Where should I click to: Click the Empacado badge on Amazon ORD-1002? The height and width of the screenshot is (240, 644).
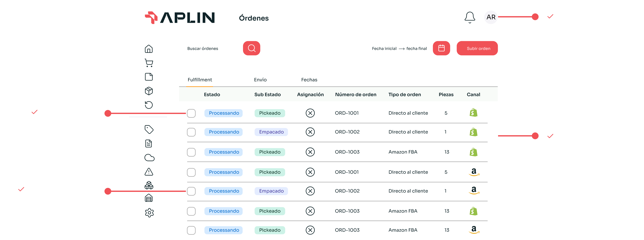tap(271, 191)
